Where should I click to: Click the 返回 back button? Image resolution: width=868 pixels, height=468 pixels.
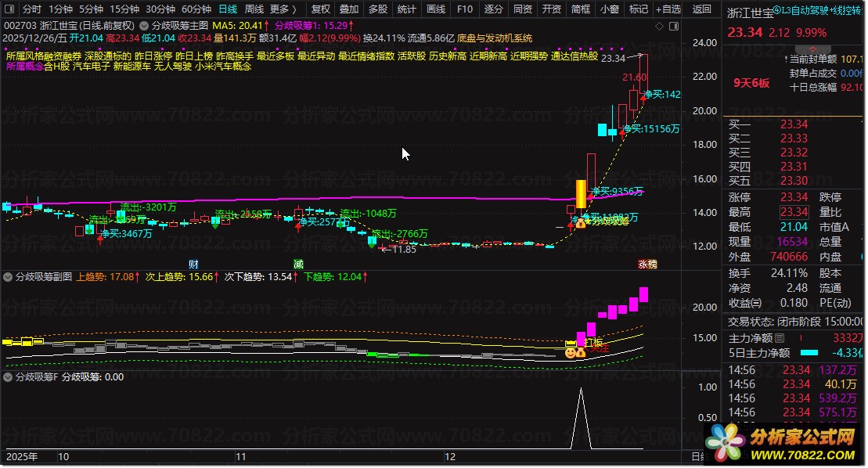[x=701, y=9]
